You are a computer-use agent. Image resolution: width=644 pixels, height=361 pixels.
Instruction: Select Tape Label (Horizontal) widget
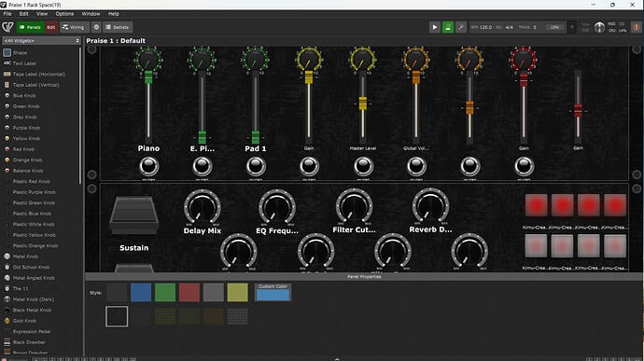38,74
